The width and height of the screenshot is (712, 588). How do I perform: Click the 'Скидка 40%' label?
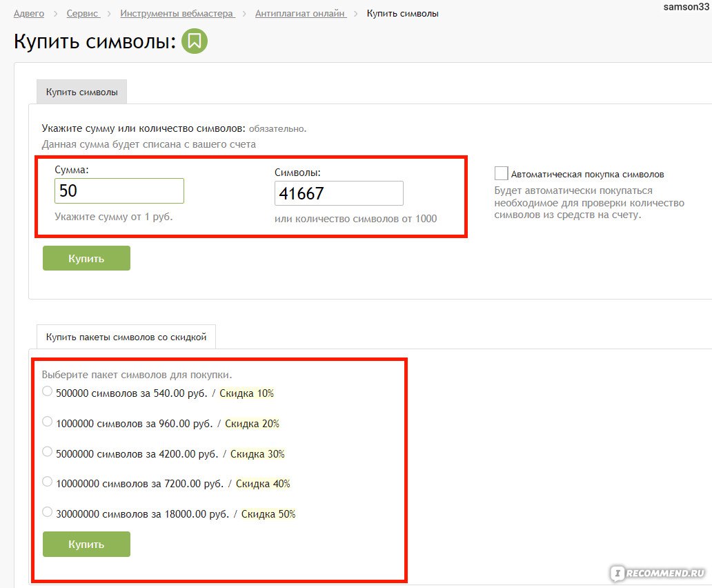coord(263,484)
